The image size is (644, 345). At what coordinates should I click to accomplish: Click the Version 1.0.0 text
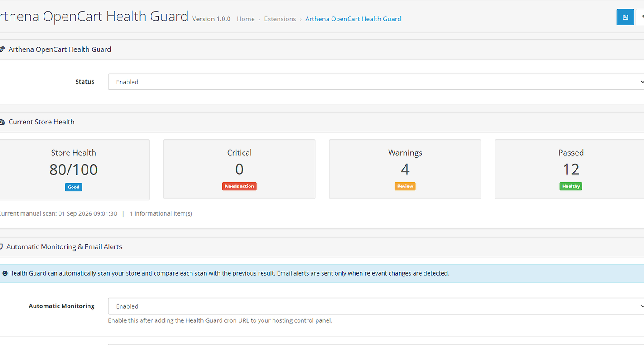click(x=211, y=19)
